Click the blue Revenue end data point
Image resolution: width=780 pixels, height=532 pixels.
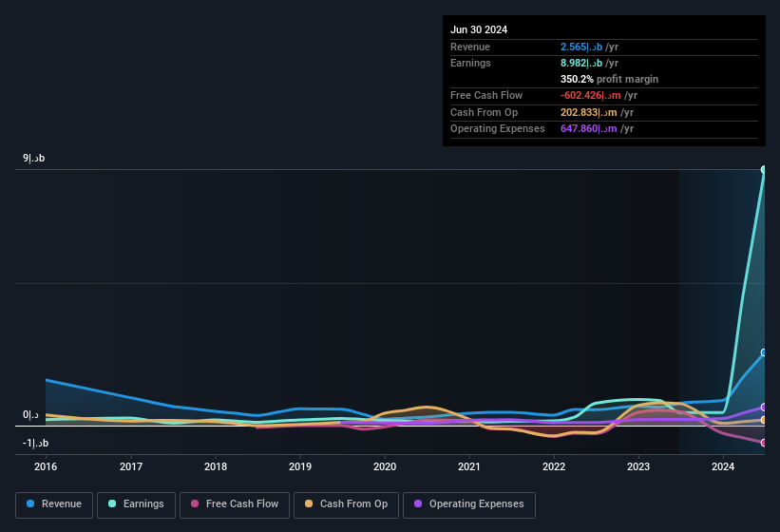click(x=764, y=352)
